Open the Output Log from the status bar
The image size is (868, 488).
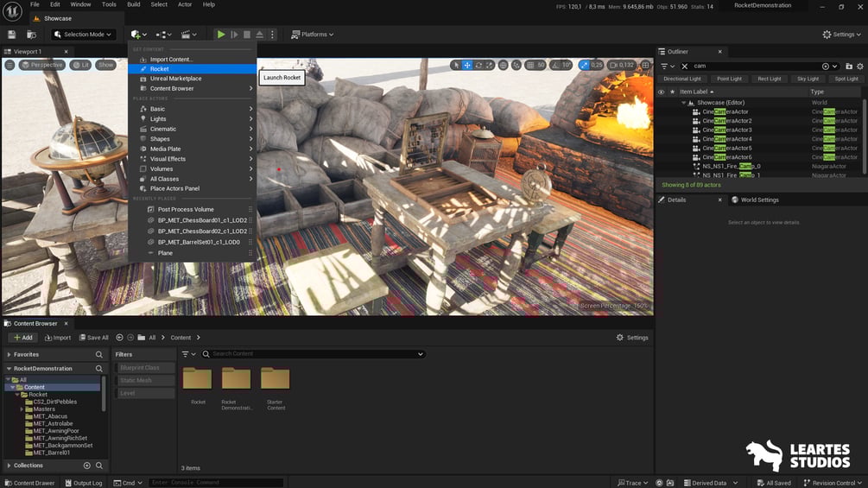tap(84, 483)
